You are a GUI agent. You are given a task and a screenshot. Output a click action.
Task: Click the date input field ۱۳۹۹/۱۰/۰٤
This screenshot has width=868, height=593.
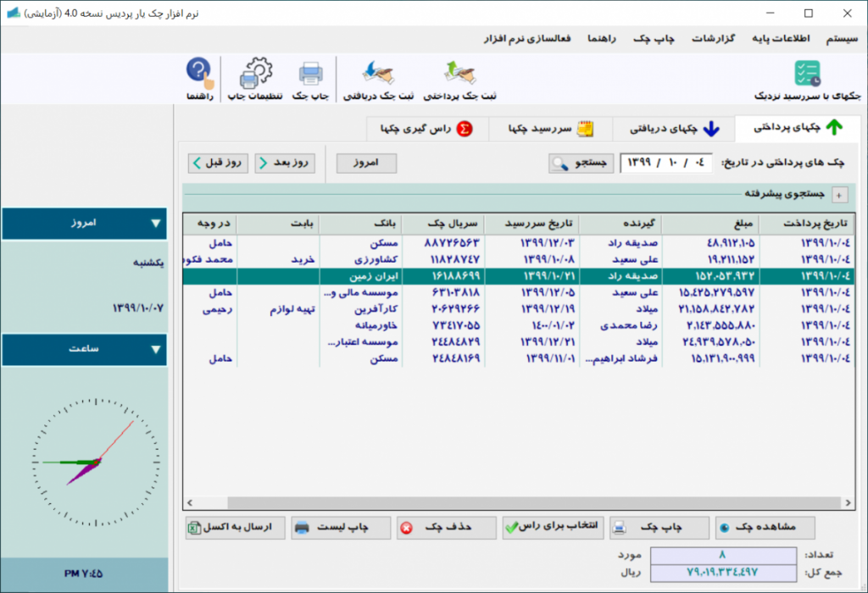[666, 163]
